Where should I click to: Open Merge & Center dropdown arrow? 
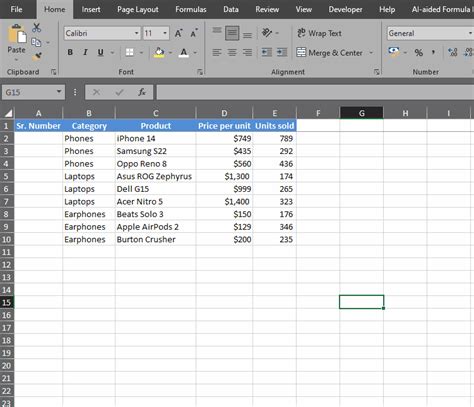pos(371,53)
